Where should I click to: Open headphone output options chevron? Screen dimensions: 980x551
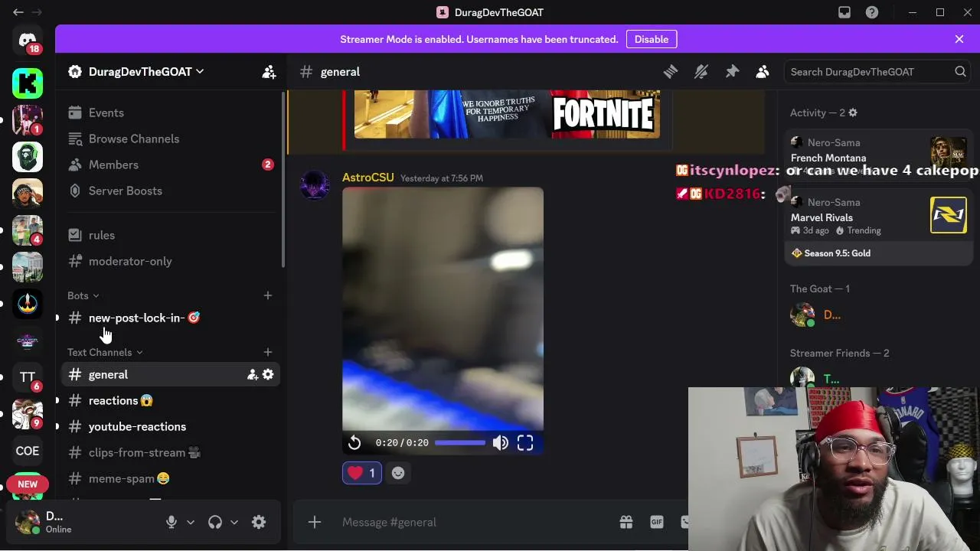(234, 522)
